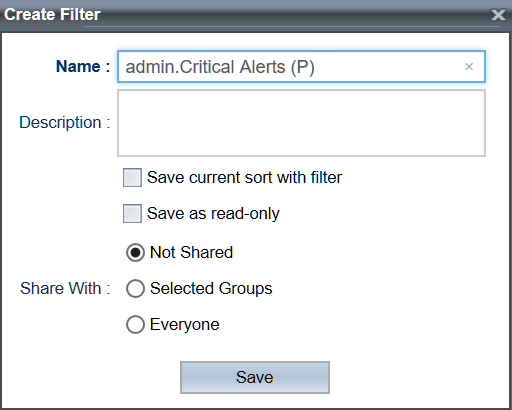Click inside the Description text area

point(301,123)
